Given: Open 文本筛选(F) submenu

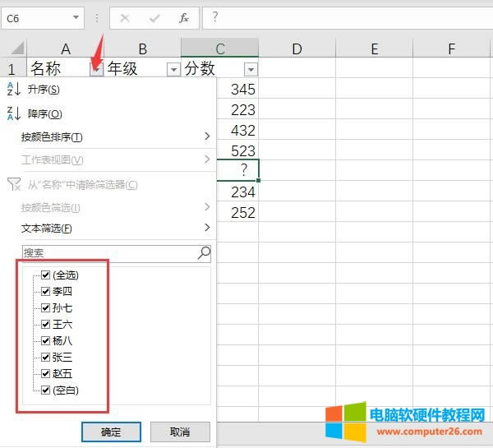Looking at the screenshot, I should coord(108,228).
